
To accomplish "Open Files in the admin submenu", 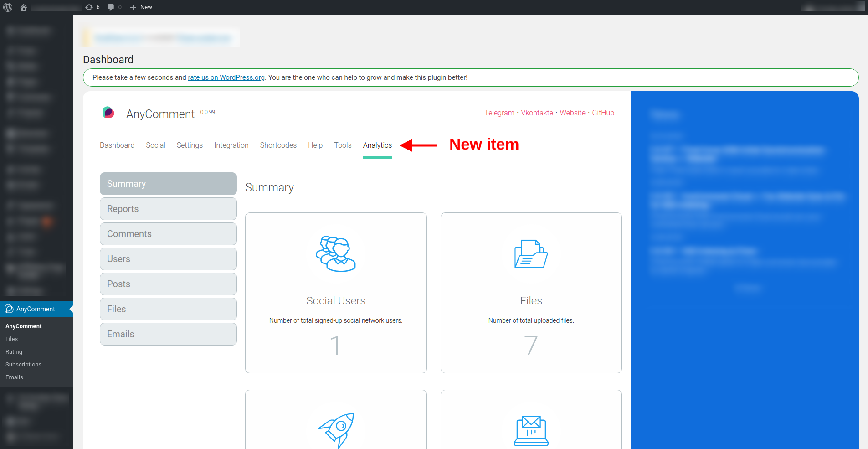I will coord(11,339).
